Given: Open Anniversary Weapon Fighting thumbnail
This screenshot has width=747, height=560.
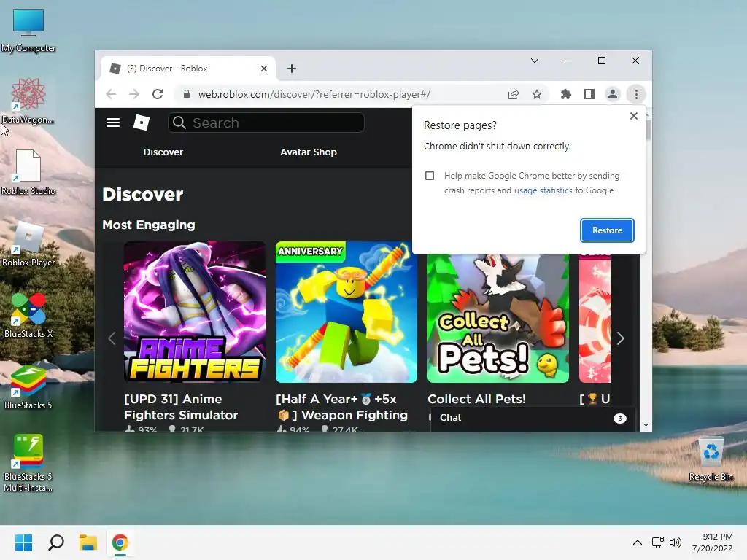Looking at the screenshot, I should click(347, 312).
